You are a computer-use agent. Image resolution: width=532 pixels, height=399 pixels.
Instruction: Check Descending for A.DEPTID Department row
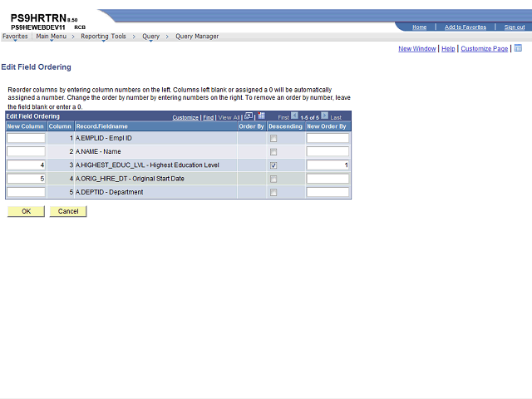[273, 193]
